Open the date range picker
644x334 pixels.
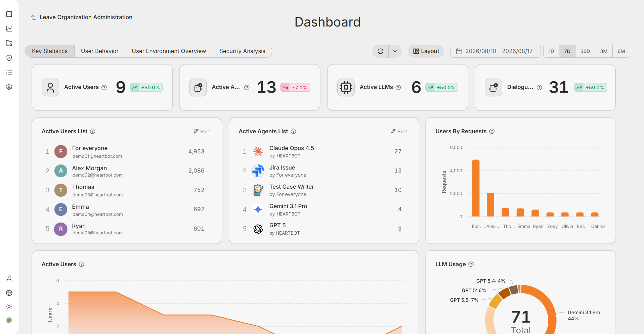pos(496,51)
